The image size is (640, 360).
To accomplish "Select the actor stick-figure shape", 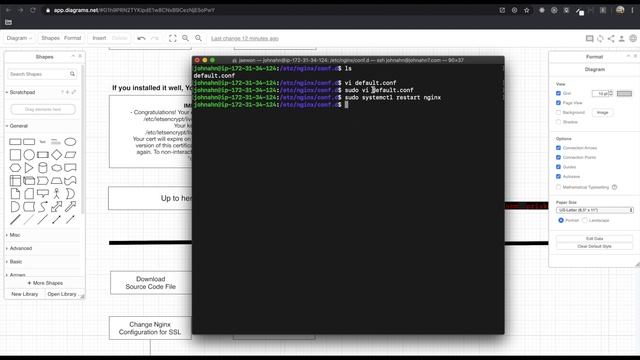I will point(56,193).
